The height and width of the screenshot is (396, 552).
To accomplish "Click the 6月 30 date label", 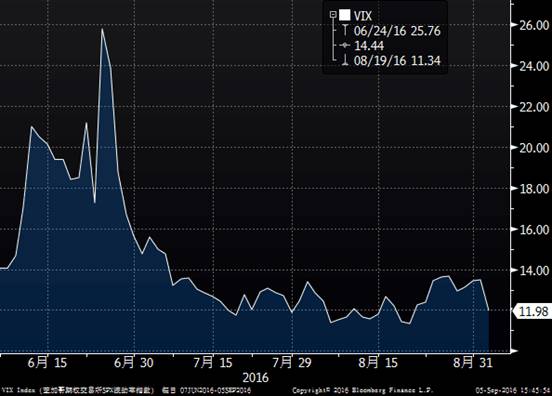I will (x=134, y=362).
